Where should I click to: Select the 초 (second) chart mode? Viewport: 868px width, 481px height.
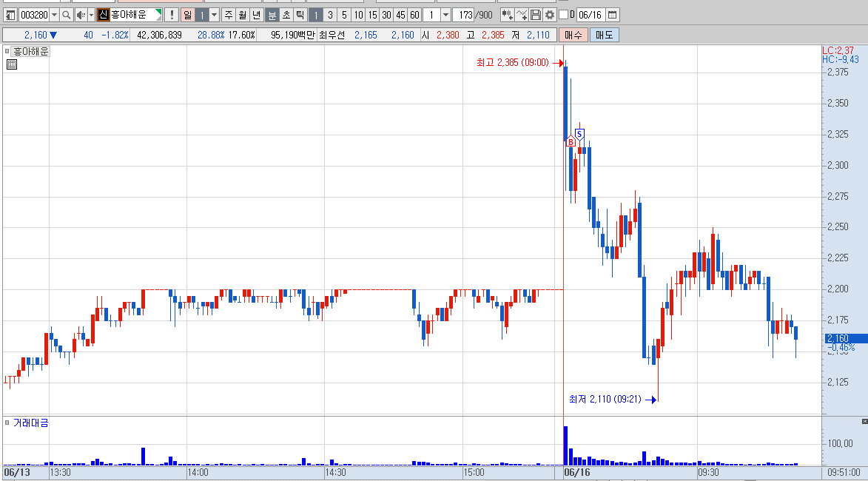tap(286, 15)
